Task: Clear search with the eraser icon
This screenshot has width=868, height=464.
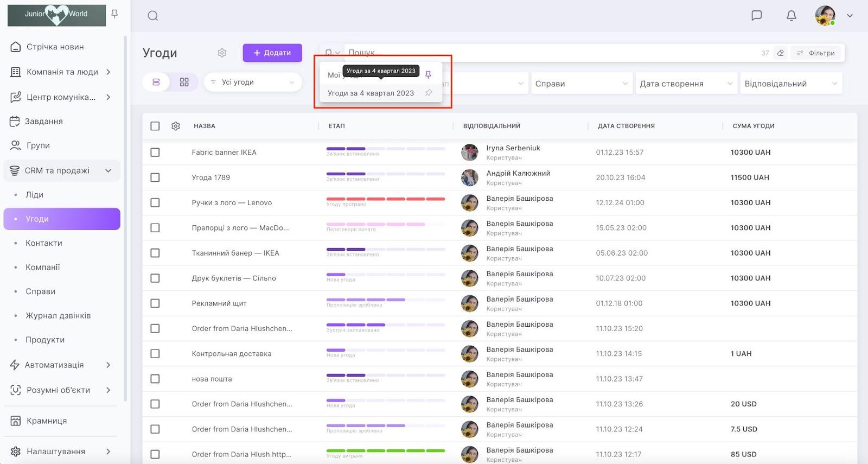Action: 781,53
